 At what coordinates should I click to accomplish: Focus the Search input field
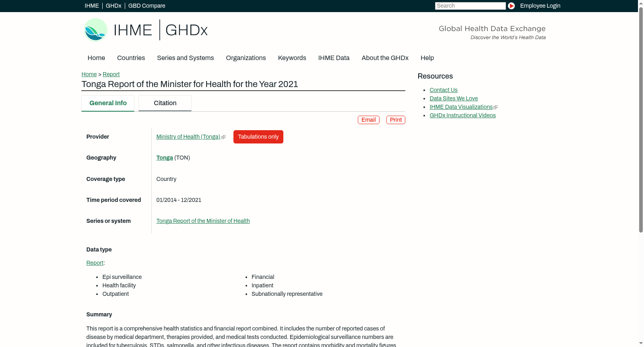[x=471, y=6]
